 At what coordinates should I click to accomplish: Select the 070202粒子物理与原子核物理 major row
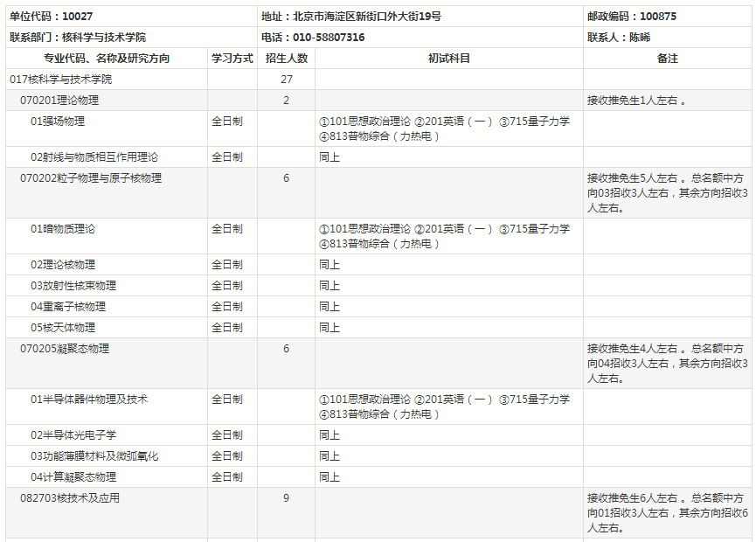pyautogui.click(x=91, y=178)
